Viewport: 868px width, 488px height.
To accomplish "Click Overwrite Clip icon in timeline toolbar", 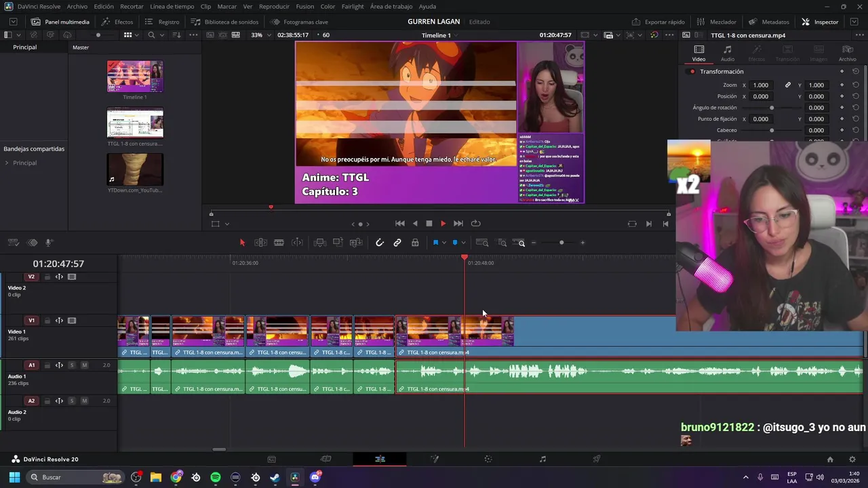I will coord(338,243).
